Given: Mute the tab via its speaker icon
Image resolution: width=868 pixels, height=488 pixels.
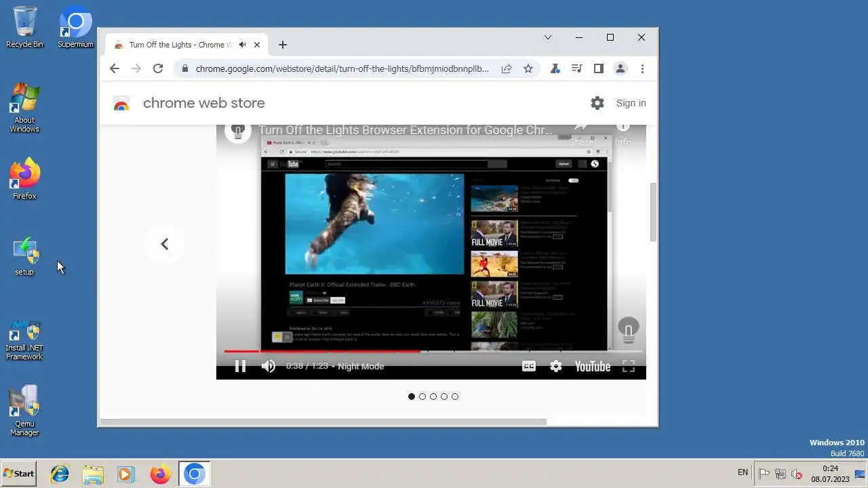Looking at the screenshot, I should coord(242,45).
